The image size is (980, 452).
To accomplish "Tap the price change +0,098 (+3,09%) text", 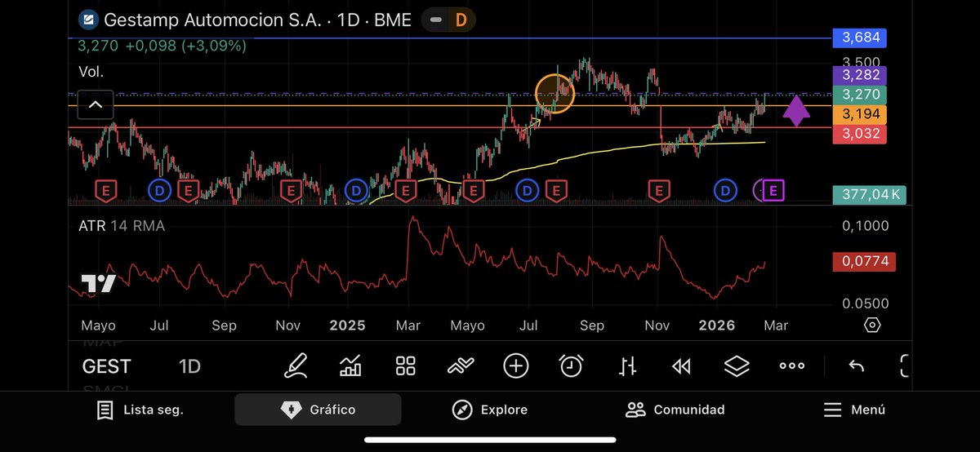I will pos(185,47).
